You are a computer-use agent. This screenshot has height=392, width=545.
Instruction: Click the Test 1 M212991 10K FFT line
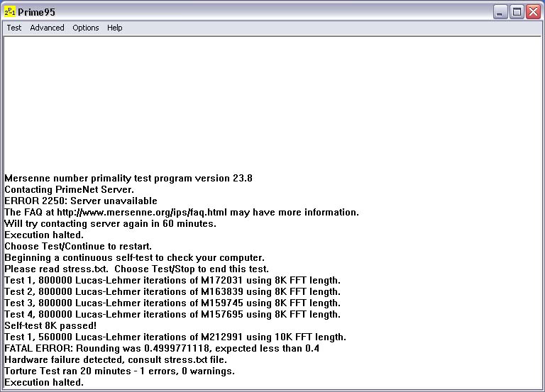click(x=175, y=337)
